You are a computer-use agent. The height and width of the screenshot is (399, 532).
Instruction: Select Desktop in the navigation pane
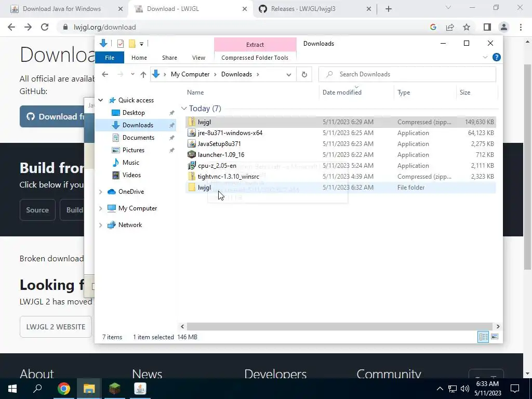pos(134,113)
